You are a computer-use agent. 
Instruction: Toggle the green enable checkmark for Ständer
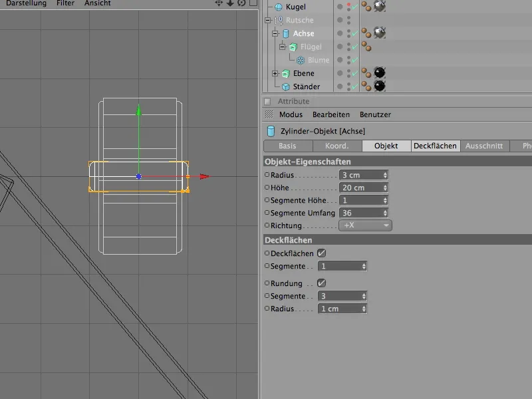tap(355, 86)
